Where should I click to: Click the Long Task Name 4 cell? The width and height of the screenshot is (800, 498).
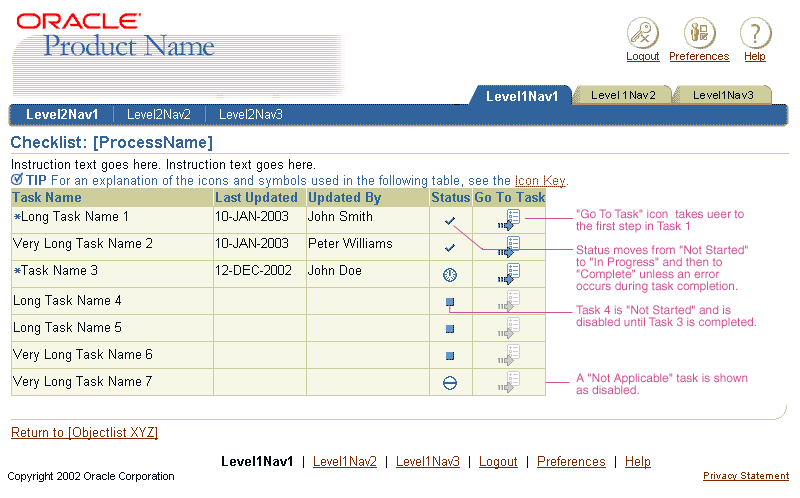[112, 301]
